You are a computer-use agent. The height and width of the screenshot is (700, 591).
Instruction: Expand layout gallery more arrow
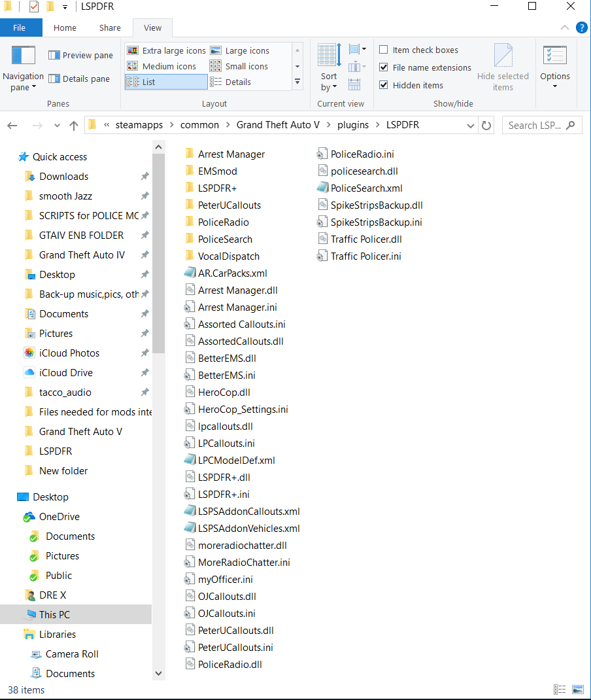(x=297, y=82)
